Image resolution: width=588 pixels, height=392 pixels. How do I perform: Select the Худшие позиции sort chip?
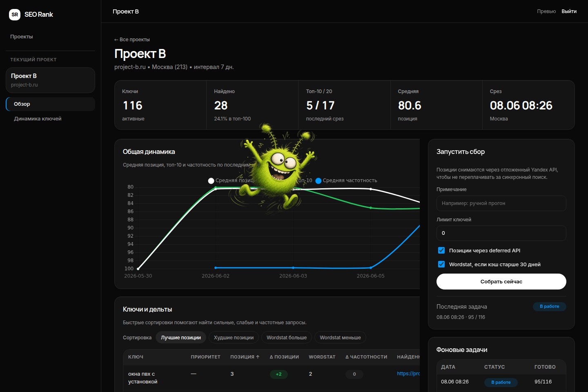click(234, 338)
